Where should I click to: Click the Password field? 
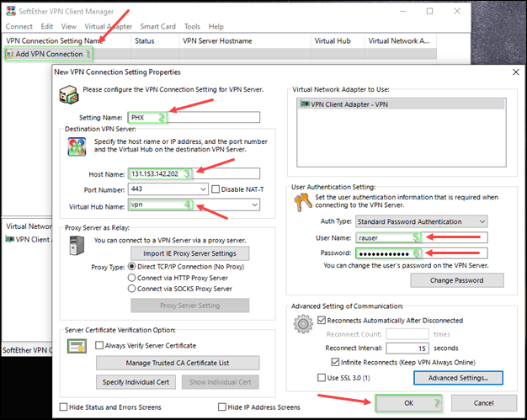coord(422,253)
